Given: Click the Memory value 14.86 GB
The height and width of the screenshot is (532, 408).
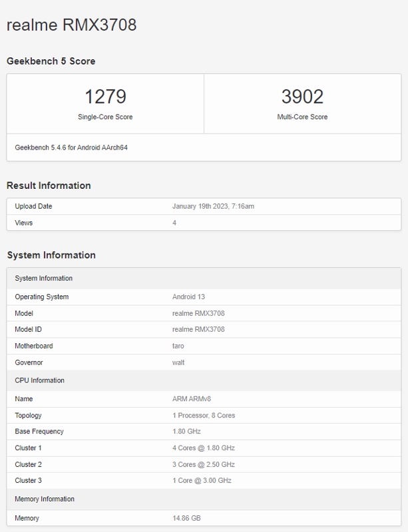Looking at the screenshot, I should click(186, 518).
